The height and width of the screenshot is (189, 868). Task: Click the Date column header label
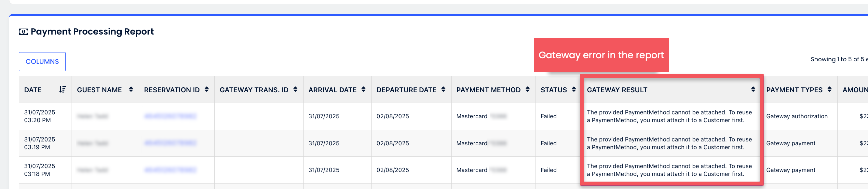(33, 90)
